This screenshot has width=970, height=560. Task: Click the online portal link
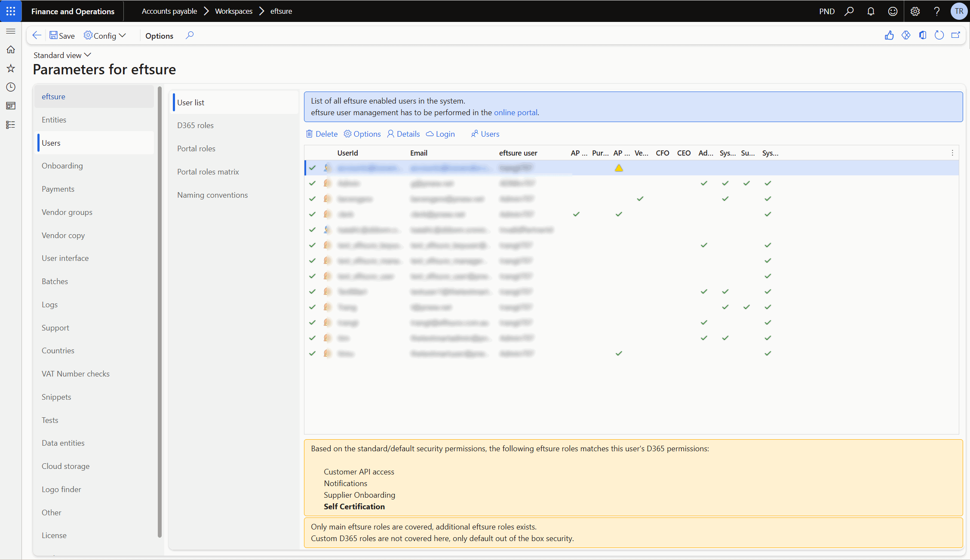pyautogui.click(x=516, y=113)
